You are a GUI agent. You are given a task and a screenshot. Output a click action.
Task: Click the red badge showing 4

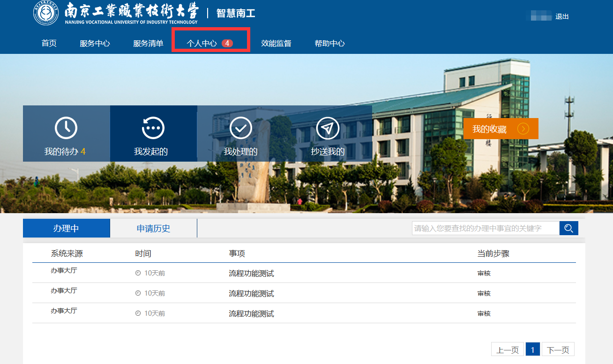tap(227, 43)
